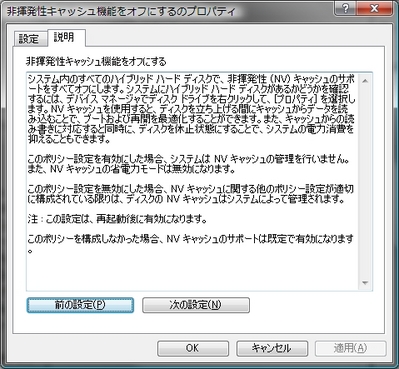Switch to the 設定 tab
Image resolution: width=399 pixels, height=369 pixels.
pyautogui.click(x=29, y=39)
